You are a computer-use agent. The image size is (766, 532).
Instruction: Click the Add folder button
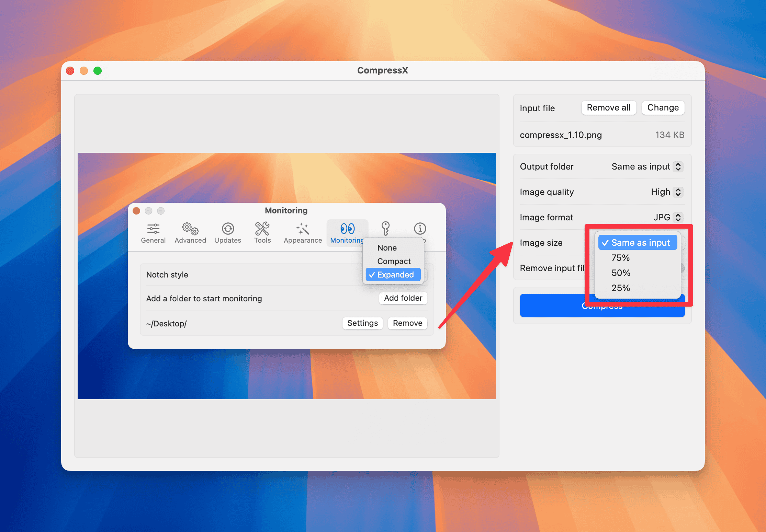403,298
